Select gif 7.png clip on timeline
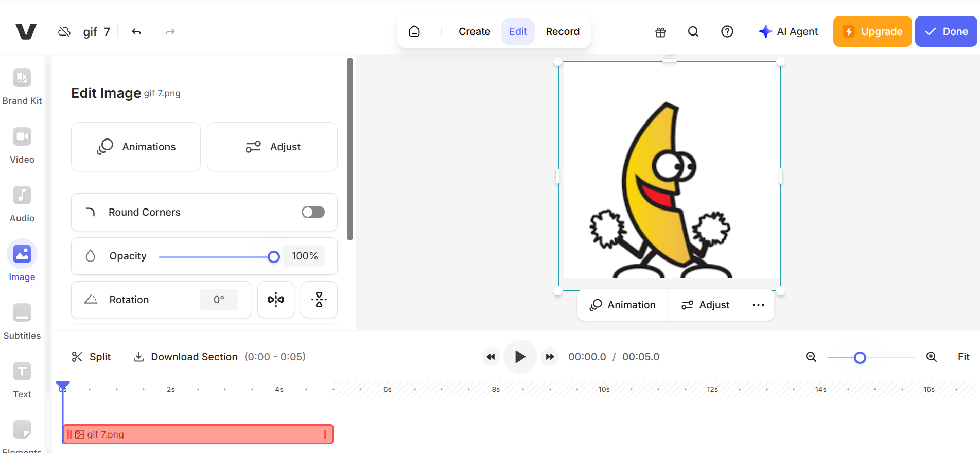Viewport: 980px width, 453px height. click(198, 434)
